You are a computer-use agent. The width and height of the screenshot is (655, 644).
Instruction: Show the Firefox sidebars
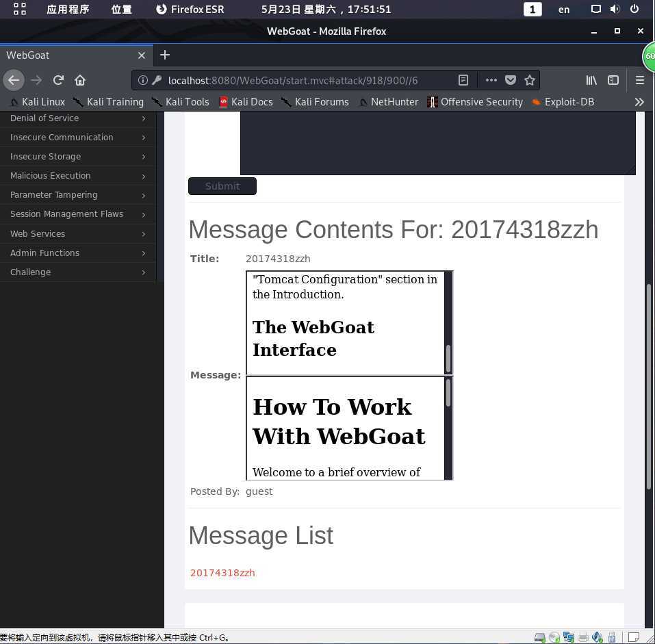point(613,80)
